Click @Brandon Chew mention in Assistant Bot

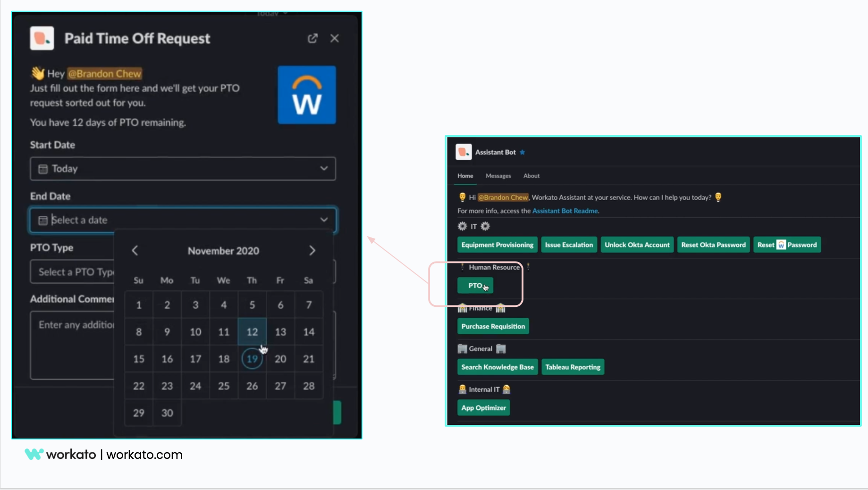coord(503,197)
